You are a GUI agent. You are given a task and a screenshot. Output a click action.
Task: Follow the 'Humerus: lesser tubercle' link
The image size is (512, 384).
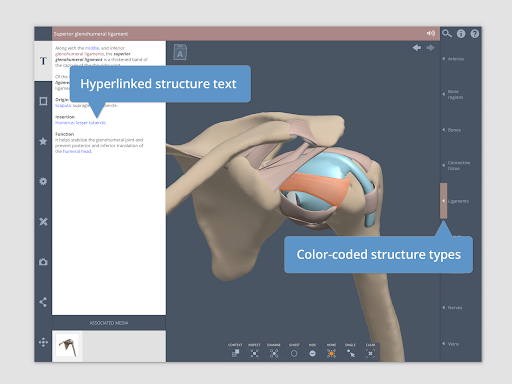(81, 123)
